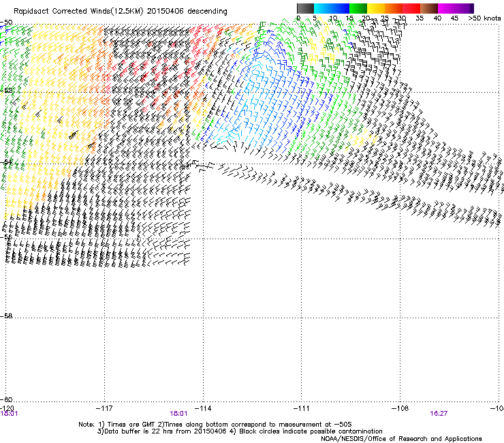Click the NOAA/NESDIS credit text
The height and width of the screenshot is (443, 504).
(x=401, y=439)
